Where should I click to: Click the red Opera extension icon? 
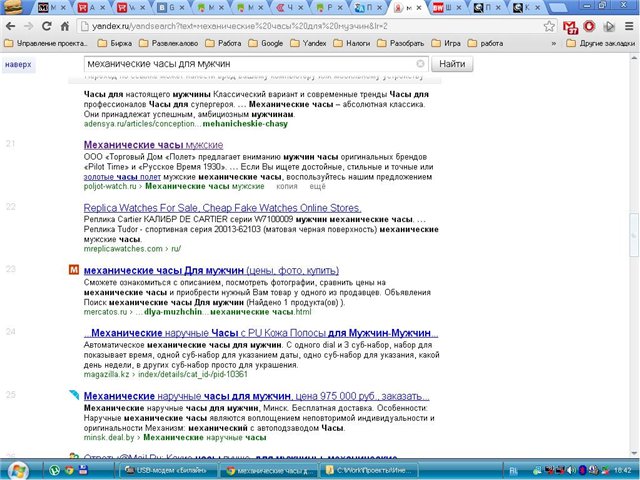pos(589,26)
